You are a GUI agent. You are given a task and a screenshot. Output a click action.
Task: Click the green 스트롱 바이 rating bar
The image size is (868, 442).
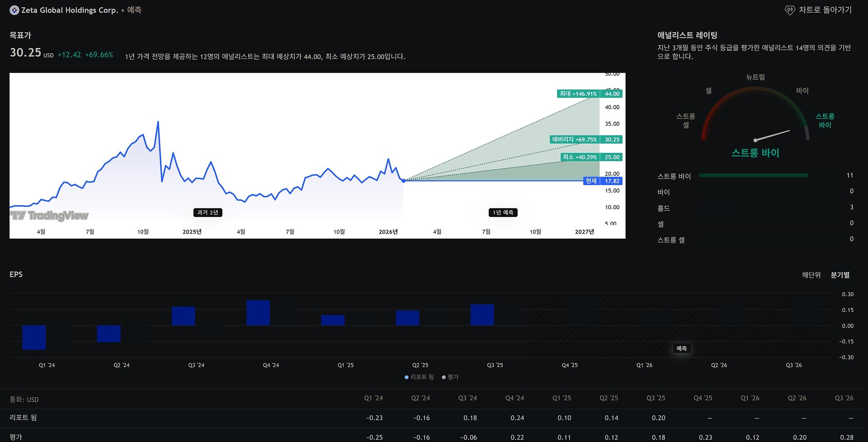[x=754, y=176]
